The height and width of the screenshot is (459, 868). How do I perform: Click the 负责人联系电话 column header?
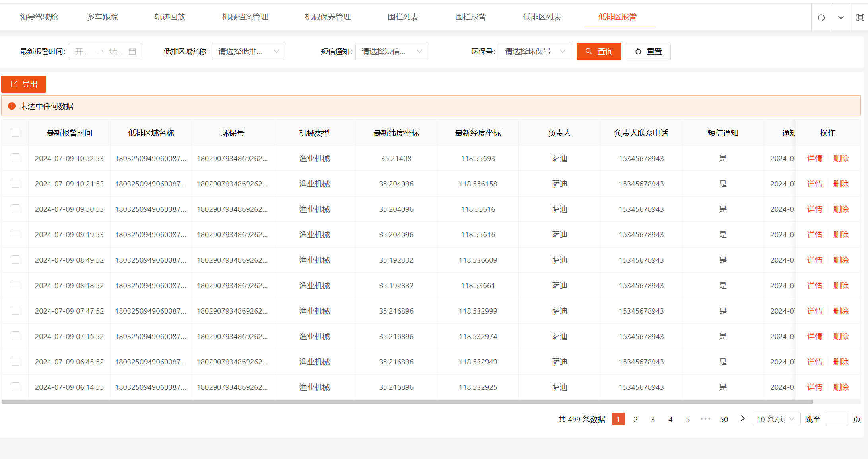tap(641, 133)
